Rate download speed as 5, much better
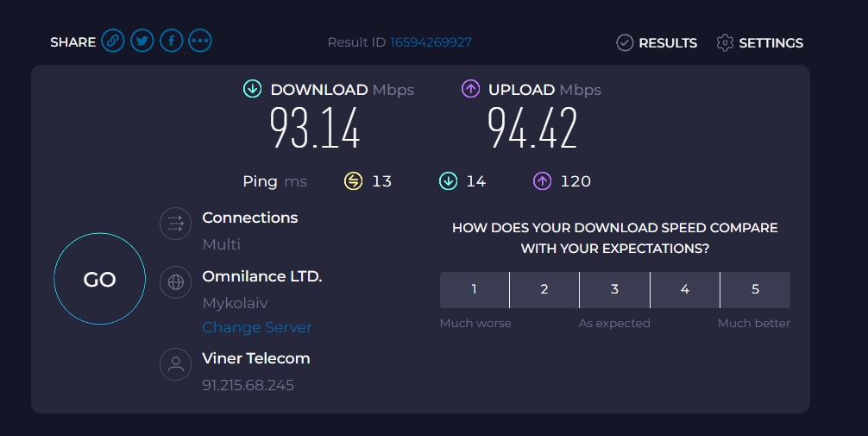 [755, 290]
